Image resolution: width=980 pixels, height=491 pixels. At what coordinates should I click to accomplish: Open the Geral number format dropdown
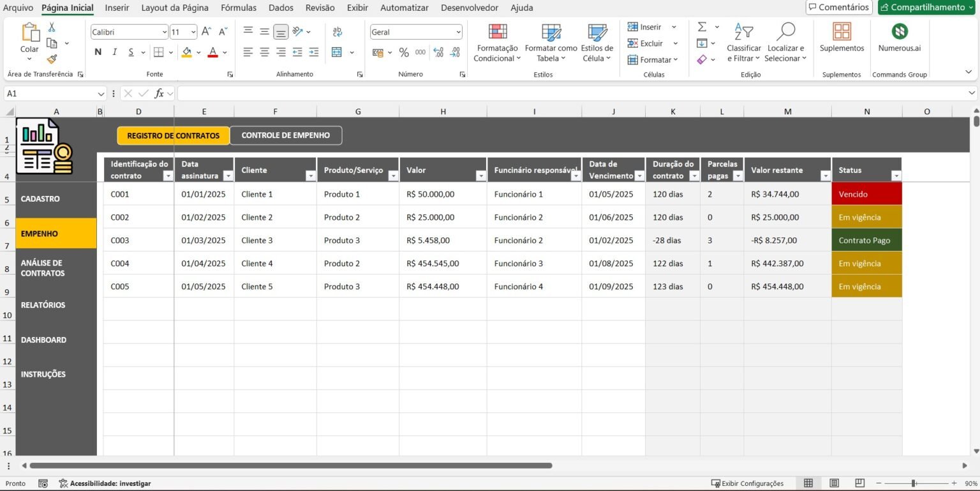coord(458,32)
